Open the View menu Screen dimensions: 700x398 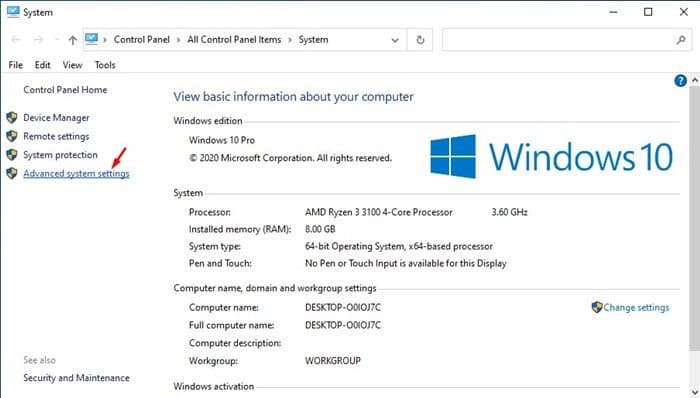pyautogui.click(x=72, y=65)
